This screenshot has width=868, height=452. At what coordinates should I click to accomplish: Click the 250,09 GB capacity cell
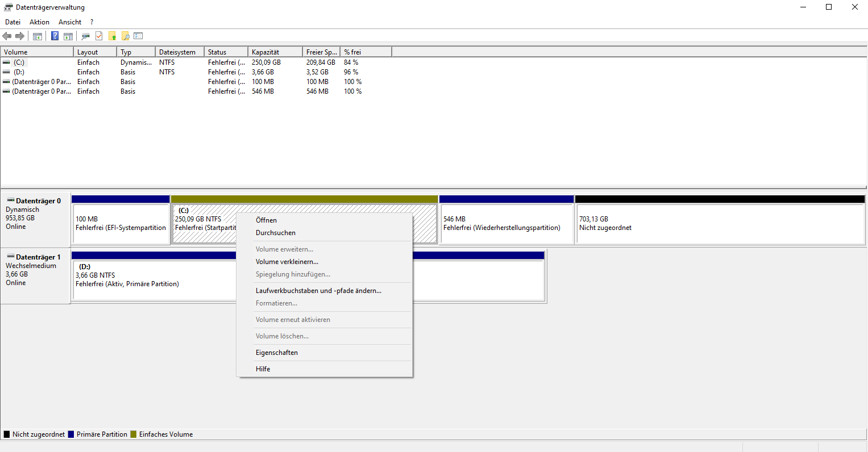266,62
